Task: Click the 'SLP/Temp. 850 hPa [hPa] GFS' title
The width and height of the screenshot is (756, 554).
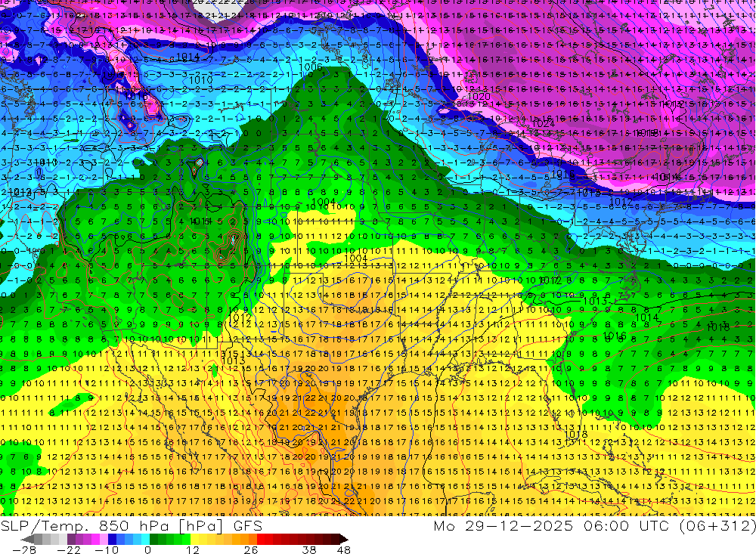Action: (131, 525)
